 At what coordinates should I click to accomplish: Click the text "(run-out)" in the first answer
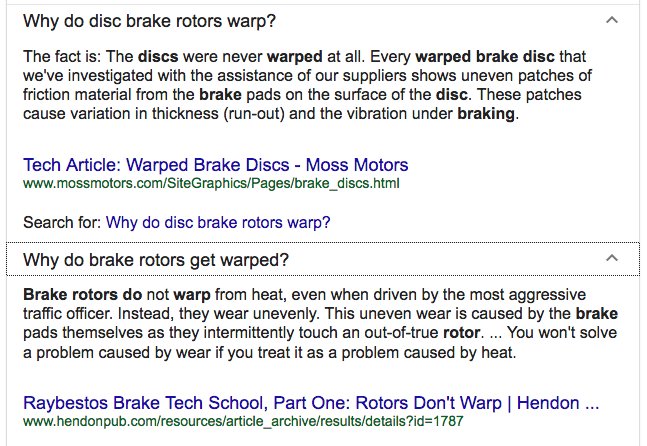[254, 113]
